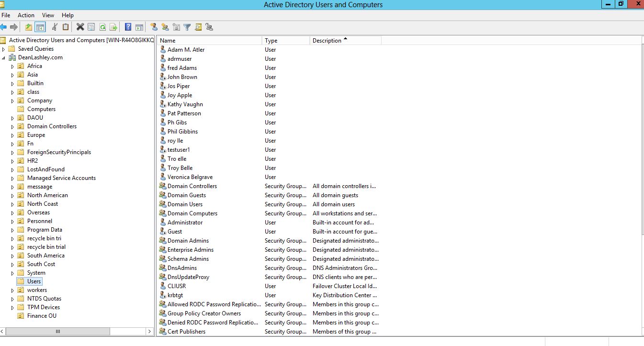Open the Help menu
Screen dimensions: 644x346
click(x=68, y=15)
